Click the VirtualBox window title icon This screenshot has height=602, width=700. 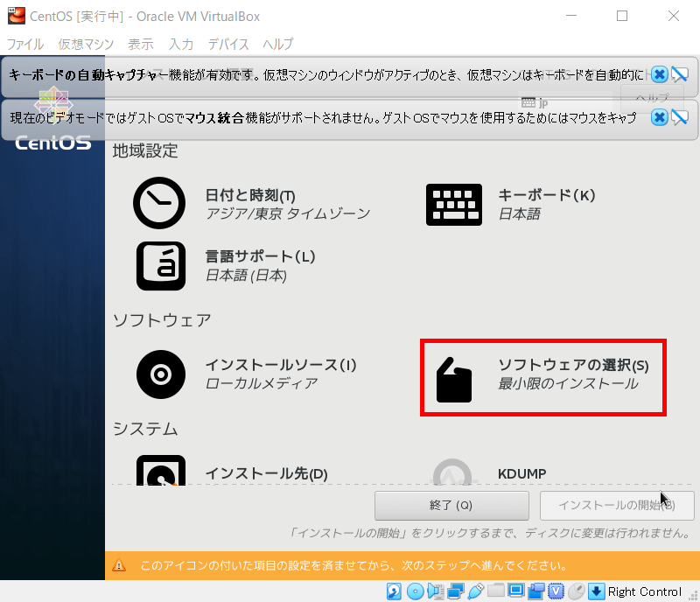click(x=17, y=16)
